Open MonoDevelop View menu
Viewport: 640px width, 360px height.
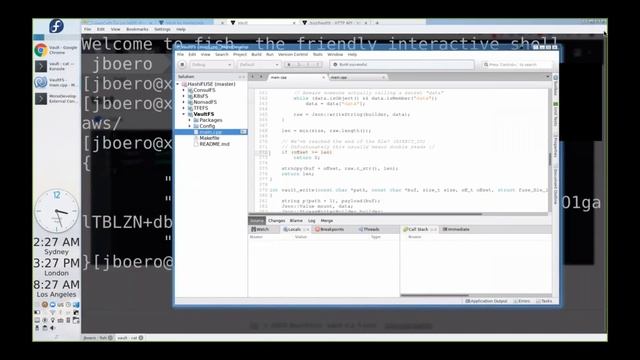click(x=205, y=54)
